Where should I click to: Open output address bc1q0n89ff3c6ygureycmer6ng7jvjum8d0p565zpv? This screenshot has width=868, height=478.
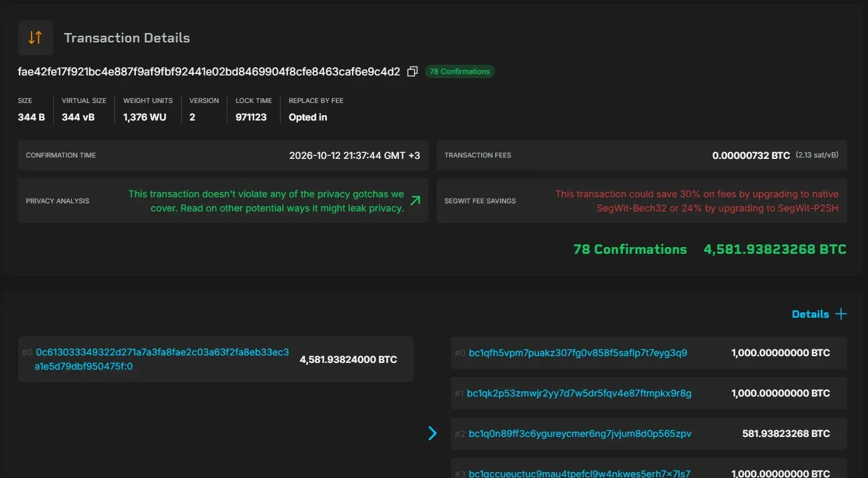click(x=580, y=434)
